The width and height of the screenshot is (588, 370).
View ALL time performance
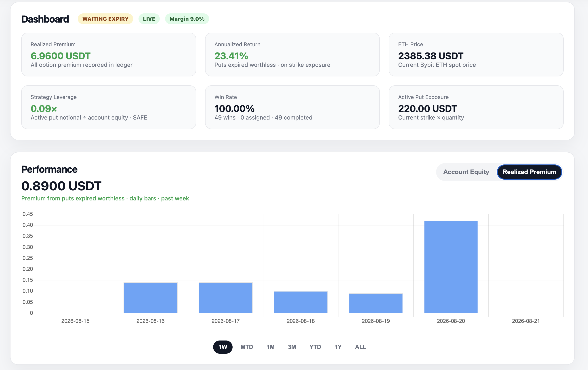point(360,347)
